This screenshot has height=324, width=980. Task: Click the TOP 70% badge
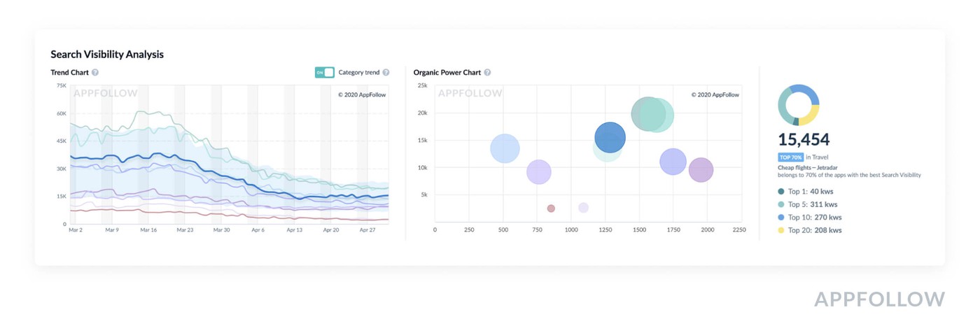click(790, 157)
